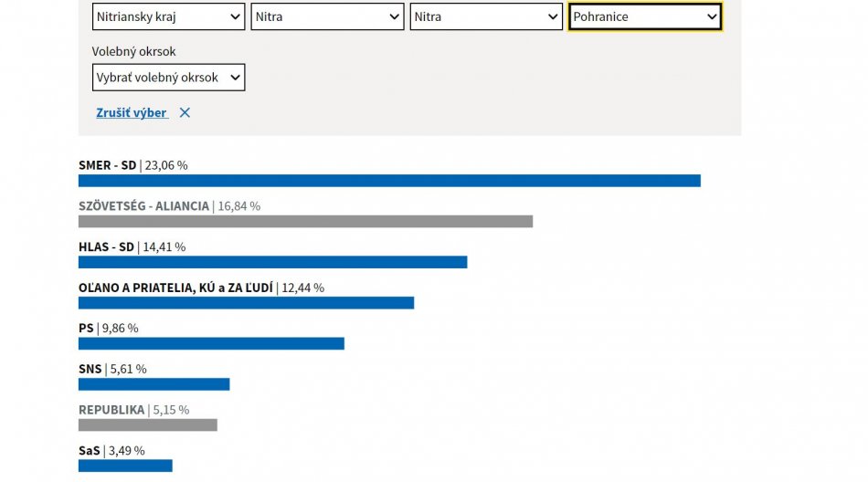Open the second Nitra dropdown

(486, 16)
